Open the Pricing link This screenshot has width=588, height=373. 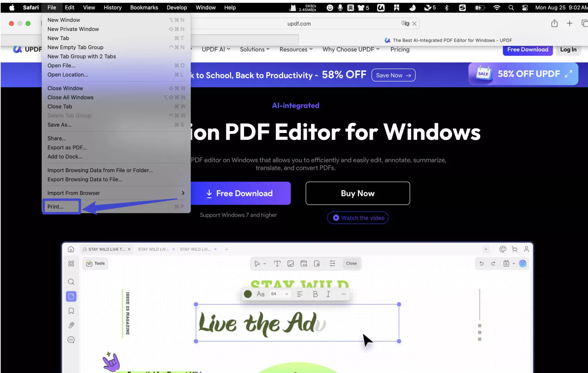click(x=400, y=49)
